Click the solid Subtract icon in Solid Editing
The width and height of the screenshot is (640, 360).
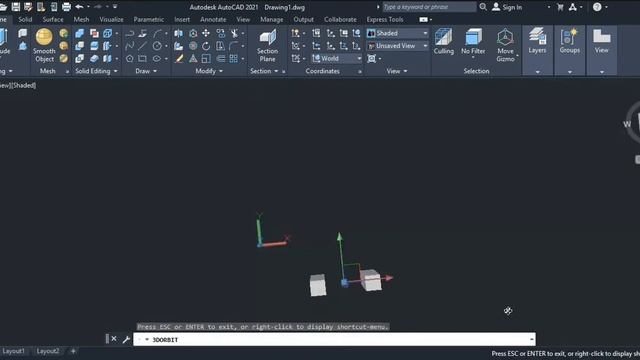pos(80,46)
